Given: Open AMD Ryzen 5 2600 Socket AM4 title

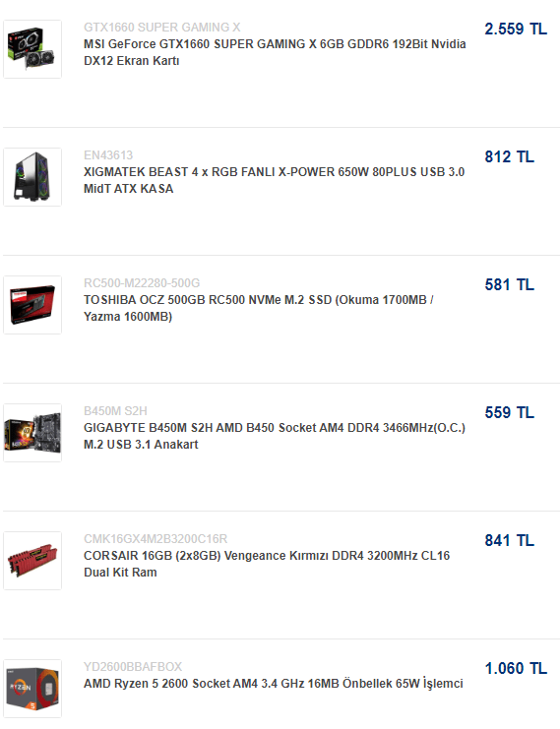Looking at the screenshot, I should point(274,684).
